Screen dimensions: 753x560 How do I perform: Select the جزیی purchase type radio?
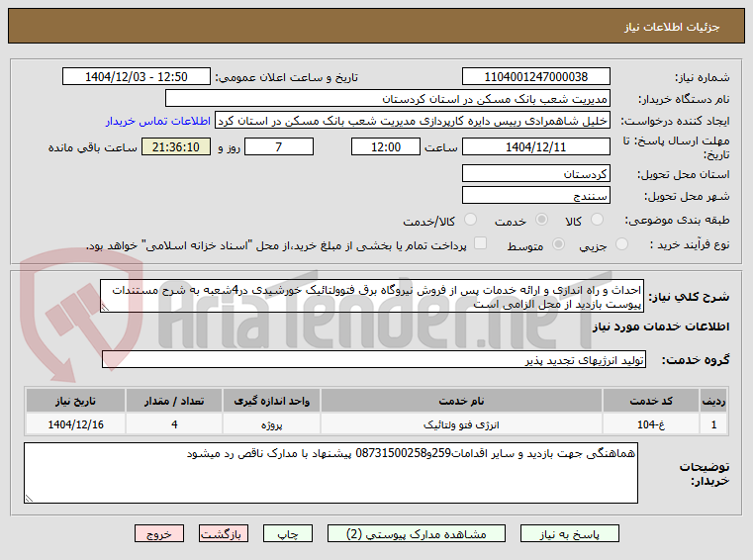tap(622, 244)
